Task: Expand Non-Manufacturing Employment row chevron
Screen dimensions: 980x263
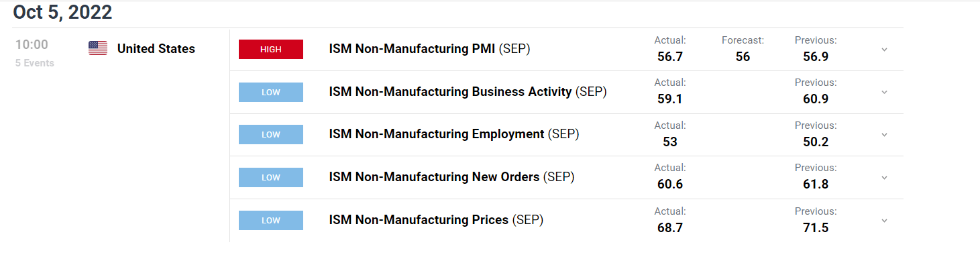Action: pyautogui.click(x=884, y=135)
